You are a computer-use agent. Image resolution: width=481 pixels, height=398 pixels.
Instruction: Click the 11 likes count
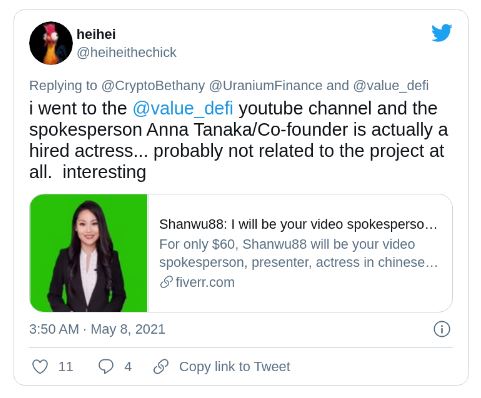tap(65, 367)
